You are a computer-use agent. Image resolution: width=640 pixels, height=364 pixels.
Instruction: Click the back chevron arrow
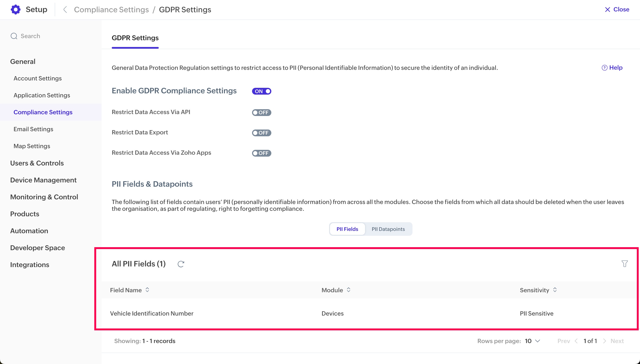pyautogui.click(x=65, y=10)
